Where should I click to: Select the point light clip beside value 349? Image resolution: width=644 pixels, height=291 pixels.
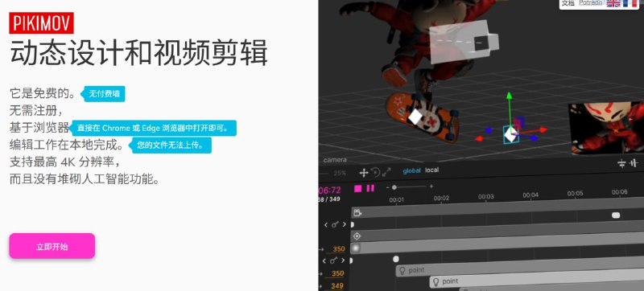(x=536, y=279)
